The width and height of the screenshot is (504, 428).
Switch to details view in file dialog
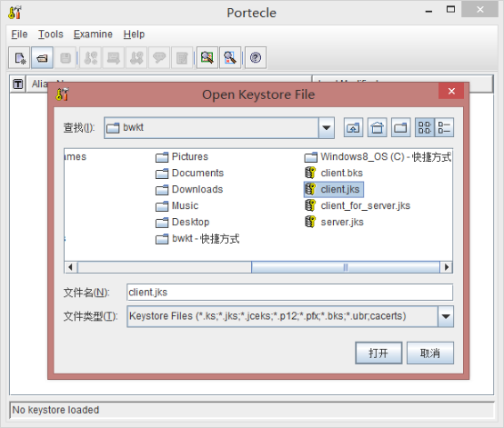click(x=444, y=128)
